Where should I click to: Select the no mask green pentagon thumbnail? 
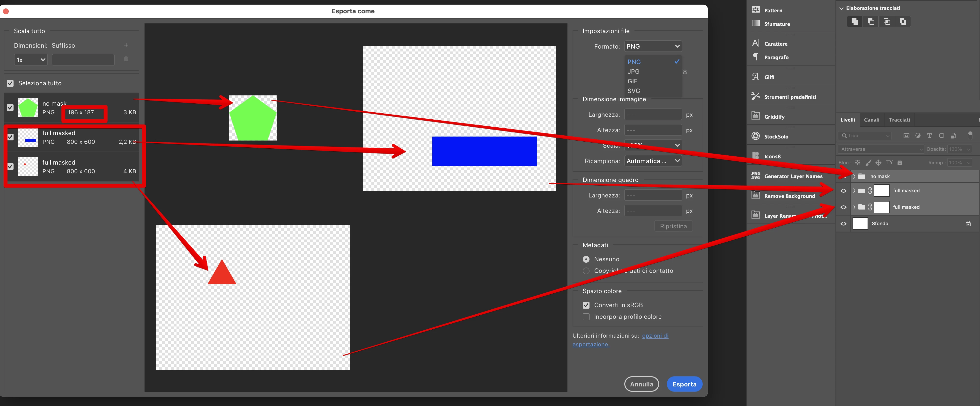(28, 108)
